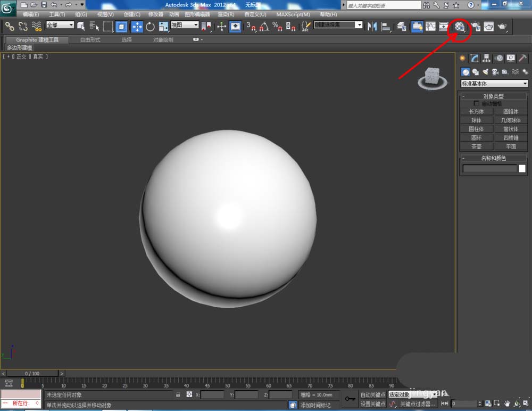
Task: Switch to the Lights category icon
Action: pyautogui.click(x=485, y=72)
